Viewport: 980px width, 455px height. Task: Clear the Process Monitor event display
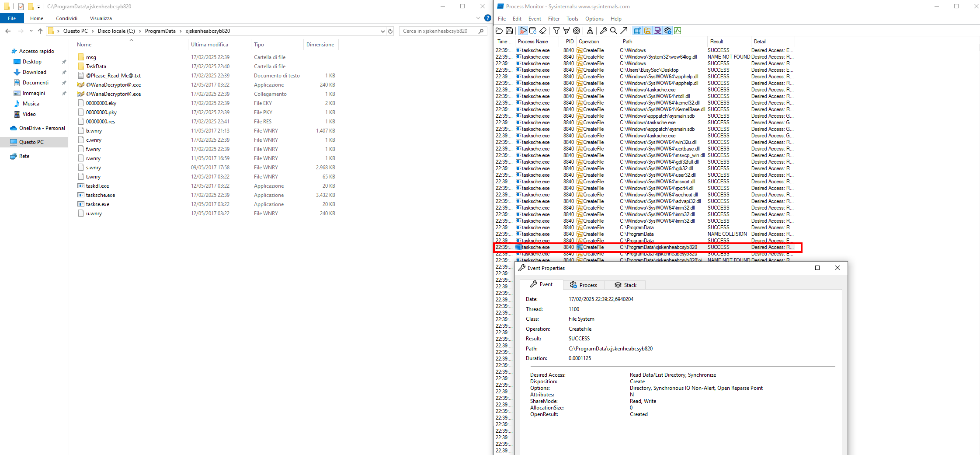[x=543, y=31]
